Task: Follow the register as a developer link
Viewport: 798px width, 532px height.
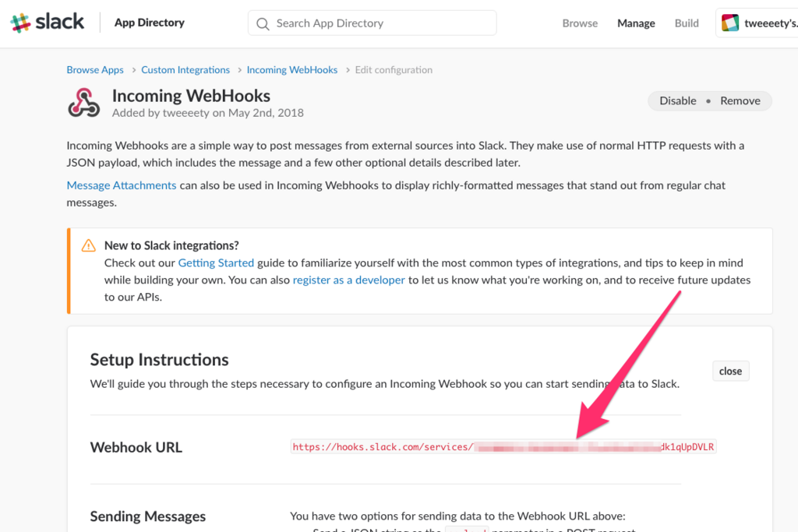Action: (x=348, y=280)
